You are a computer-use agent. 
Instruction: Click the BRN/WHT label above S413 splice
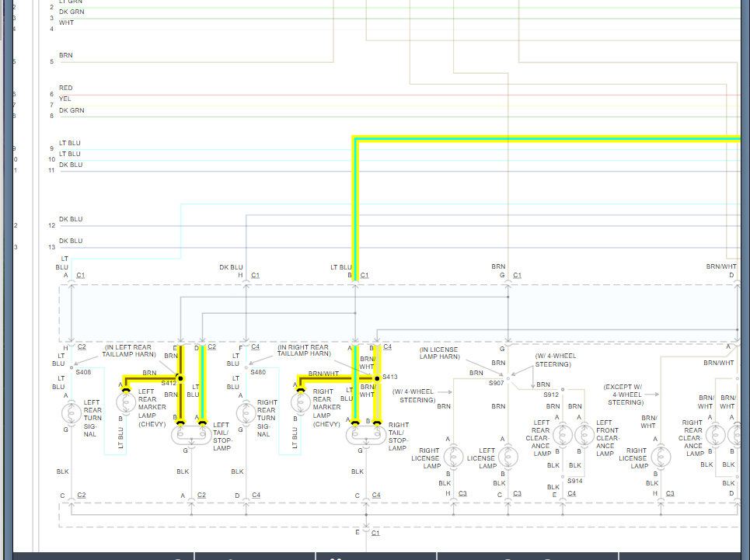[367, 363]
